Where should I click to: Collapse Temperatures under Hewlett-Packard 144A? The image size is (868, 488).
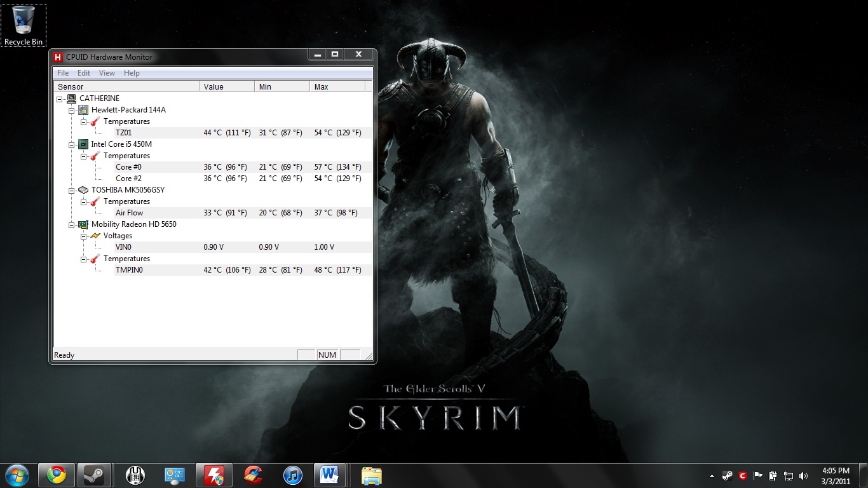click(x=84, y=121)
